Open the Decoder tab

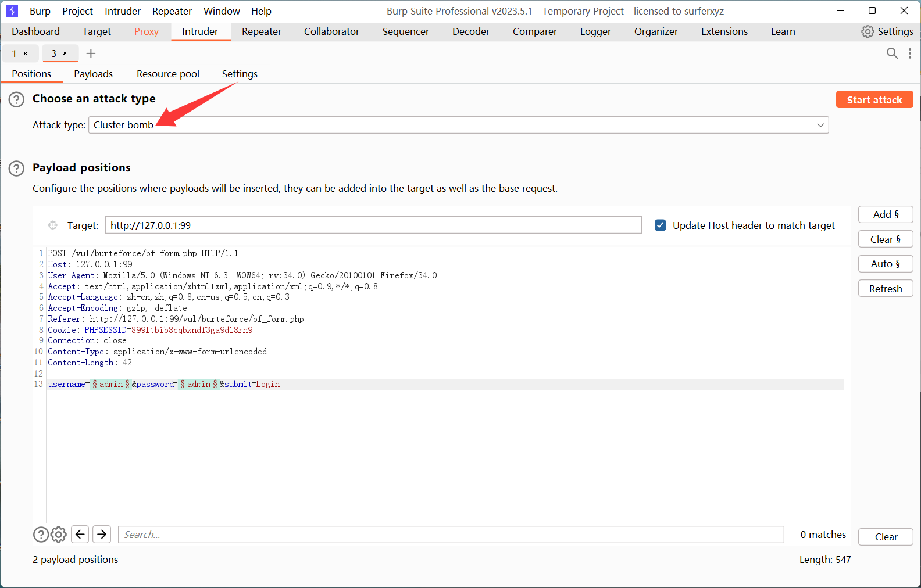(471, 31)
